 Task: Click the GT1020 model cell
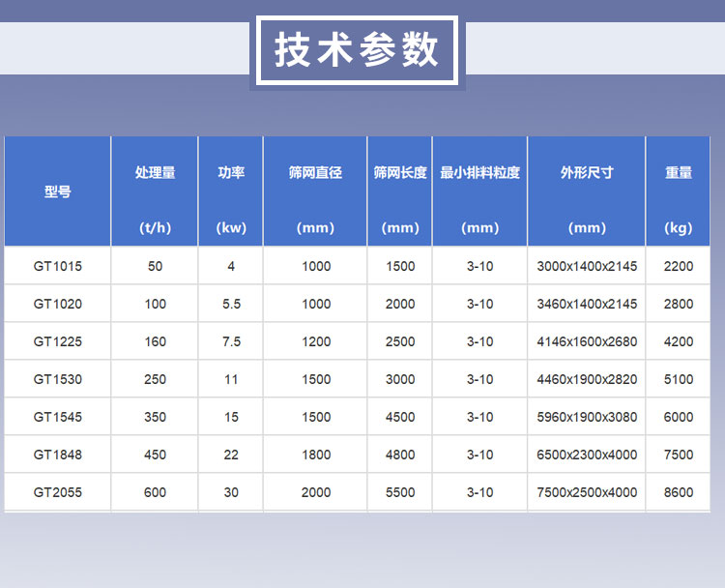pos(58,304)
